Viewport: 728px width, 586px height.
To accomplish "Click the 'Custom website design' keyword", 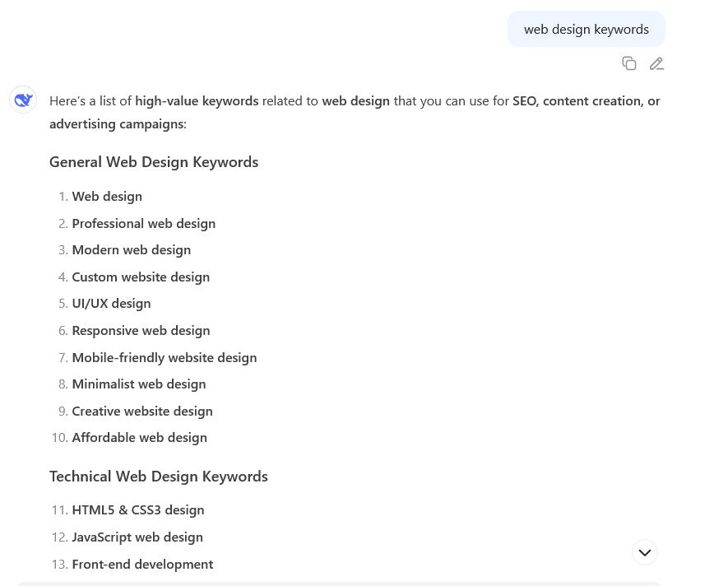I will click(x=141, y=277).
